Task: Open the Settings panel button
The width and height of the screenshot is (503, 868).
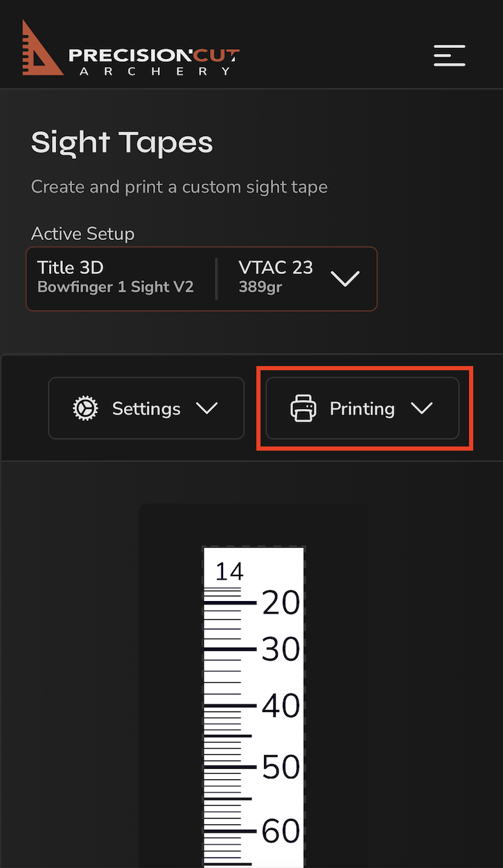Action: [146, 408]
